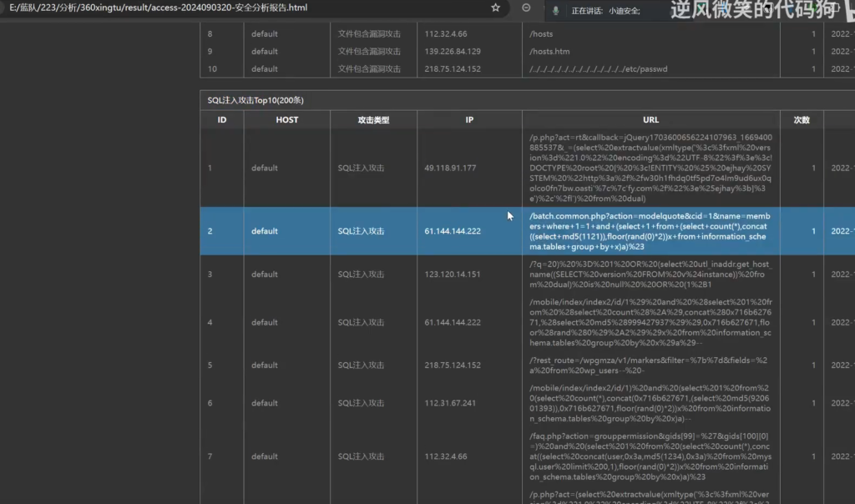Click ID 7 in the SQL injection table
855x504 pixels.
(x=210, y=456)
